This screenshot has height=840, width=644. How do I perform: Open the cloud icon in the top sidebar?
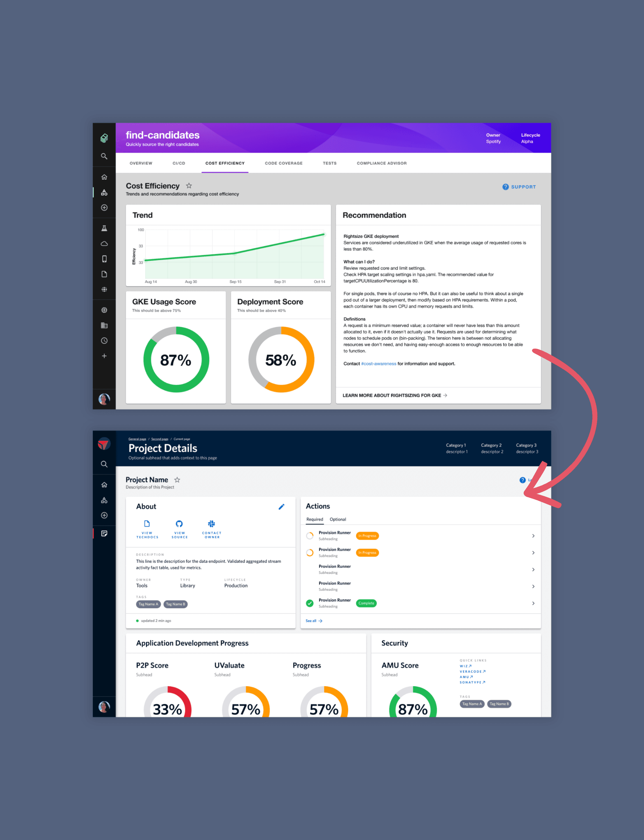point(104,243)
